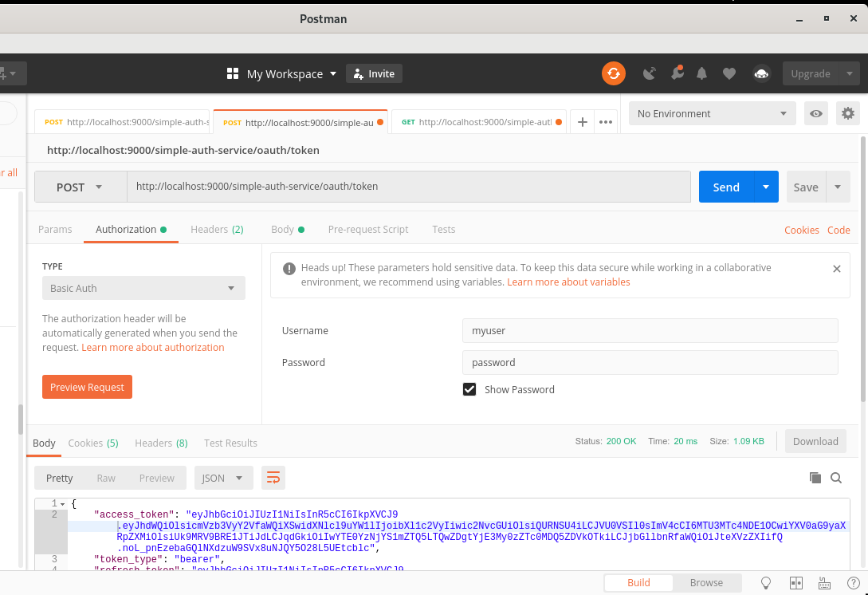The width and height of the screenshot is (868, 595).
Task: Click the Upgrade button
Action: [811, 73]
